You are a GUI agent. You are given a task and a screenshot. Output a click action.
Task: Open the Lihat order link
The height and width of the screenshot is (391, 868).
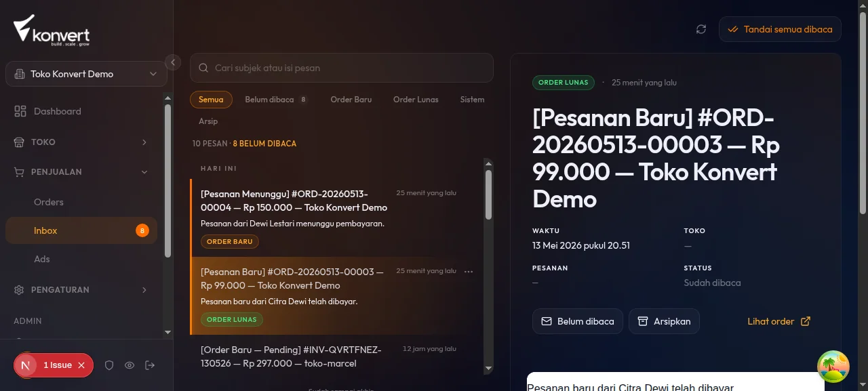click(779, 321)
